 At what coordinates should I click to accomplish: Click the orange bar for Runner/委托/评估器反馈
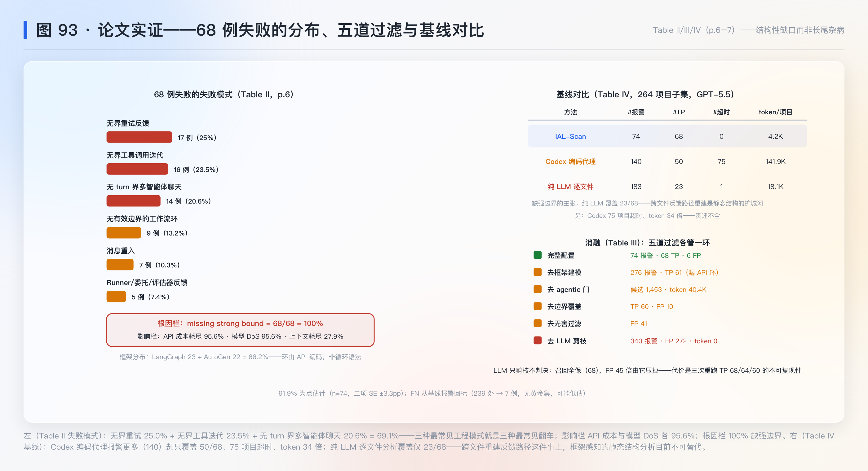[116, 297]
